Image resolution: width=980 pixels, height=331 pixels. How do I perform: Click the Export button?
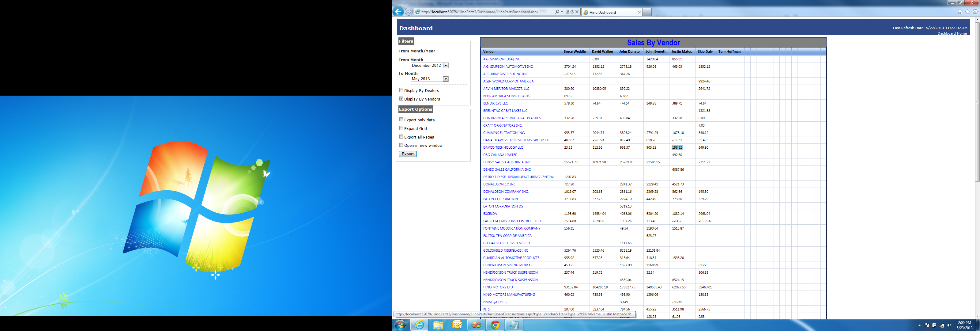pyautogui.click(x=407, y=154)
